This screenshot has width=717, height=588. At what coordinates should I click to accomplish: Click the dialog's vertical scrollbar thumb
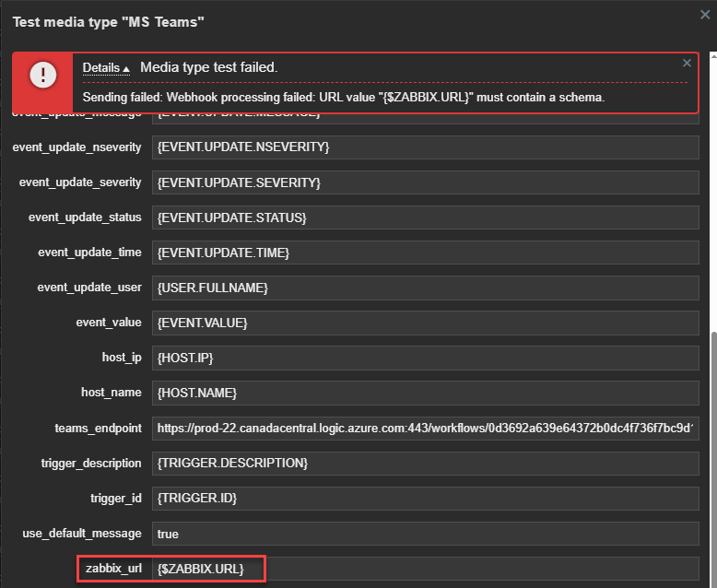click(714, 460)
